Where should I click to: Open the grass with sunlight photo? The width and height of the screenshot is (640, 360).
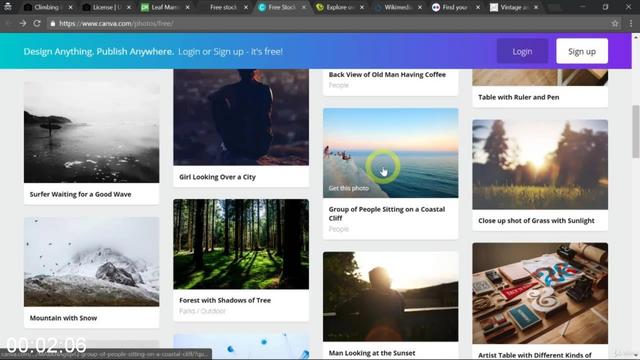click(540, 164)
